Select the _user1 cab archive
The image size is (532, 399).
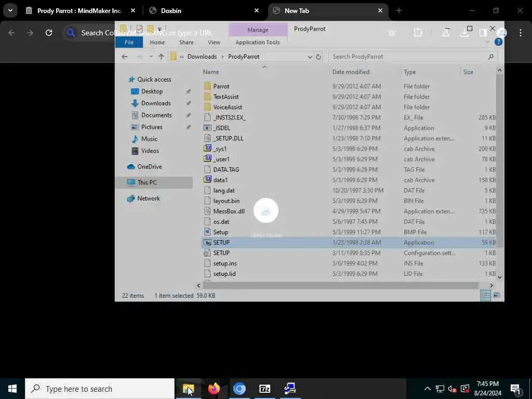click(x=221, y=159)
